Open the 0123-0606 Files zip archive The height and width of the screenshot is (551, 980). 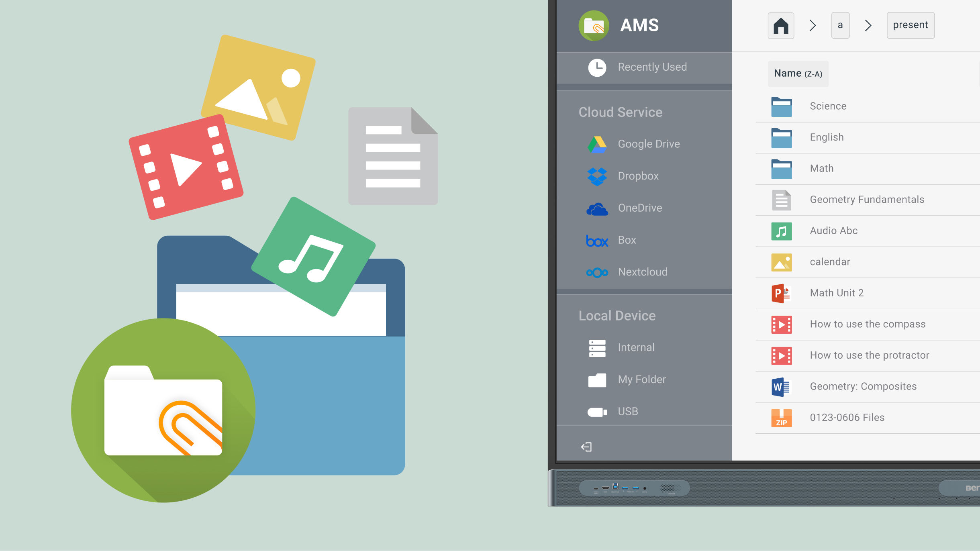coord(847,418)
